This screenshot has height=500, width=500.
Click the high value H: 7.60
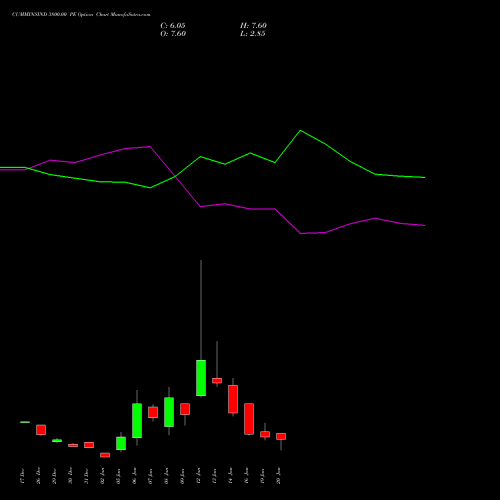253,26
